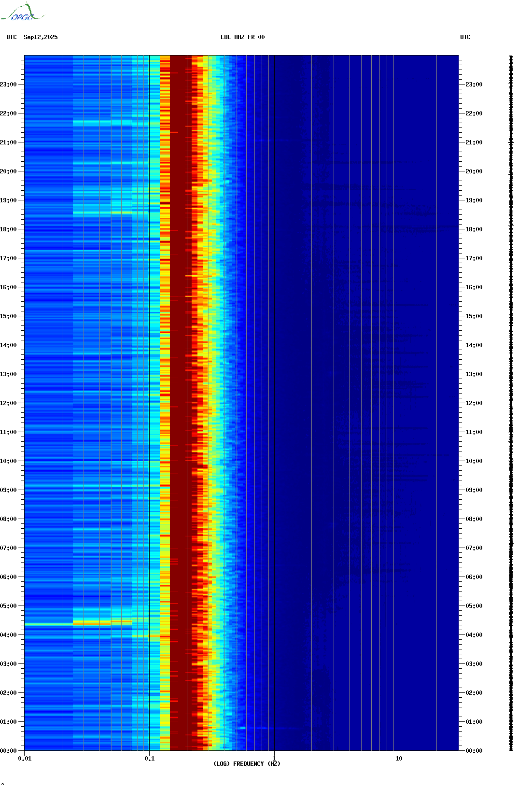Click the left axis 03:00 time label

(8, 664)
